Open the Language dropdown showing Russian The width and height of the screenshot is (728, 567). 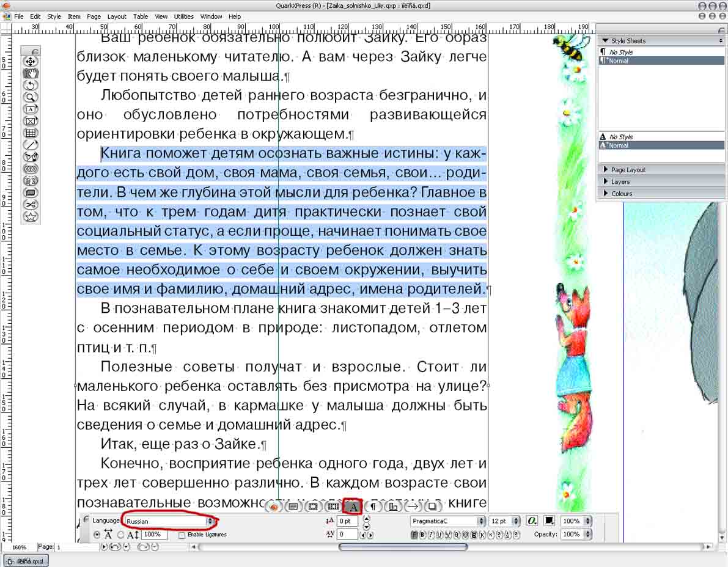tap(169, 521)
